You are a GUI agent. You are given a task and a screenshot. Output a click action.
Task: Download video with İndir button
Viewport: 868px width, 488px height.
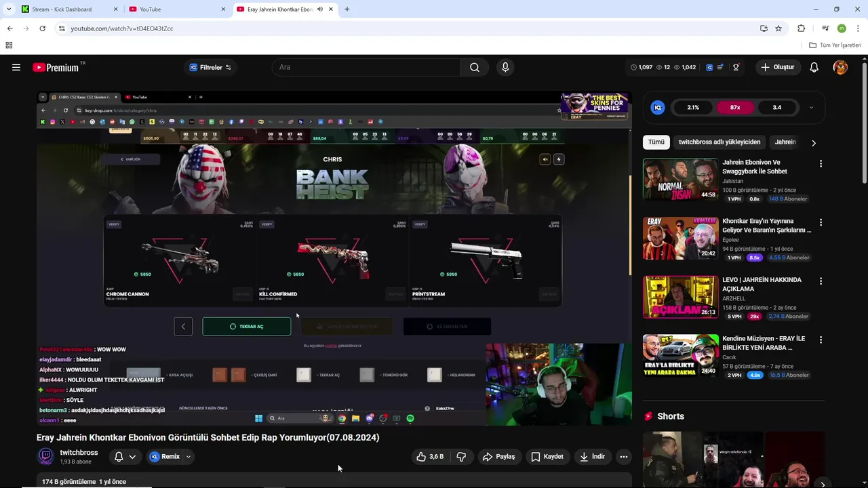(592, 457)
